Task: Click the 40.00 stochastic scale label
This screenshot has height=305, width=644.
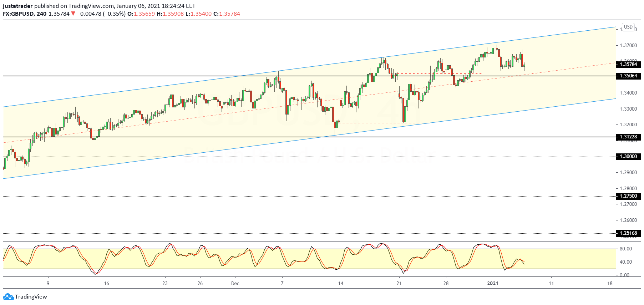Action: [x=626, y=262]
